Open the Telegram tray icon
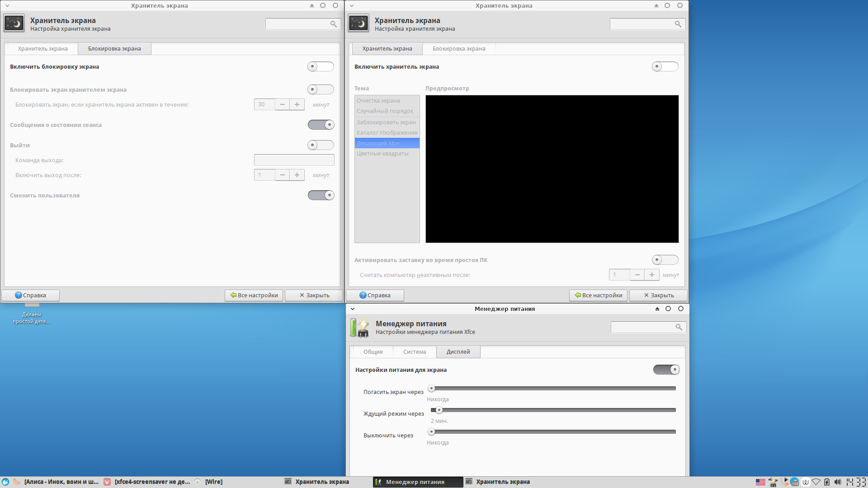This screenshot has height=488, width=868. [x=794, y=482]
